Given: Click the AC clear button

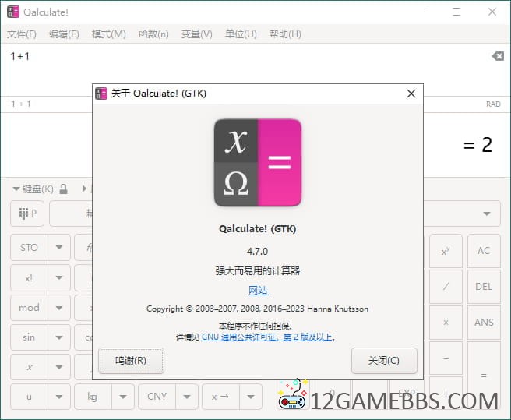Looking at the screenshot, I should click(484, 251).
